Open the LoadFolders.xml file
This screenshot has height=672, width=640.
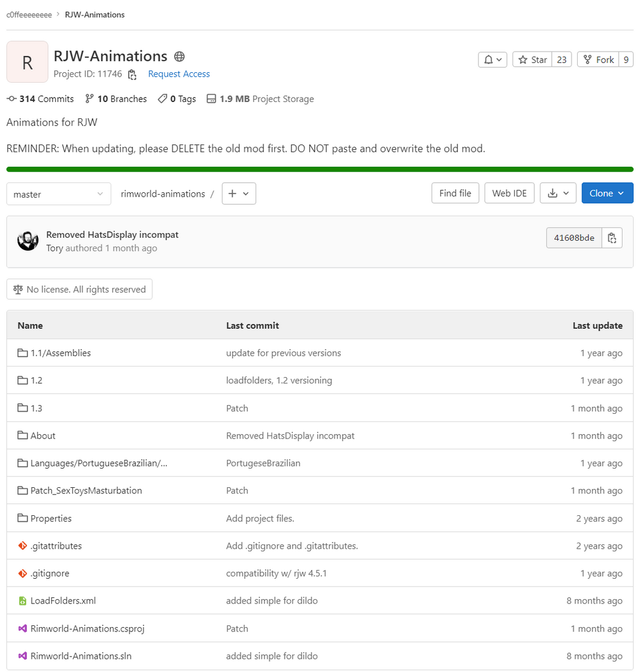(x=63, y=601)
